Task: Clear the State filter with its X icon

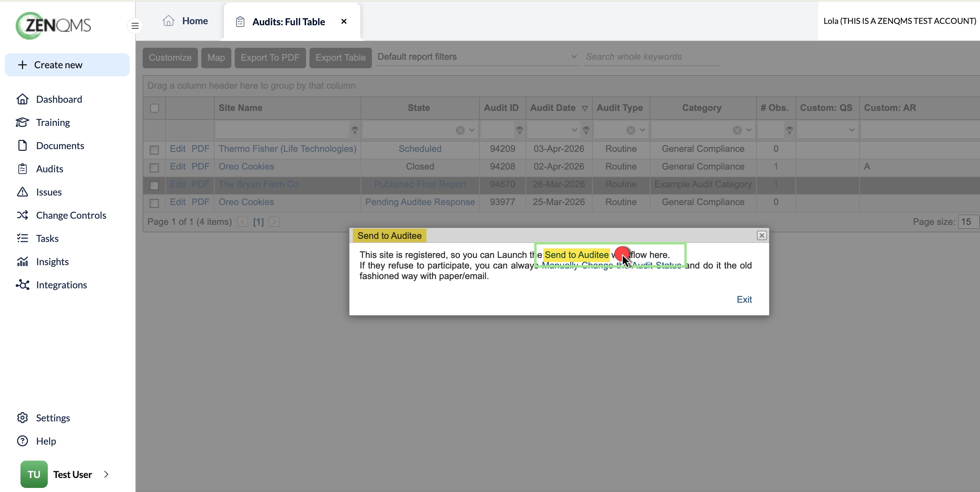Action: click(460, 130)
